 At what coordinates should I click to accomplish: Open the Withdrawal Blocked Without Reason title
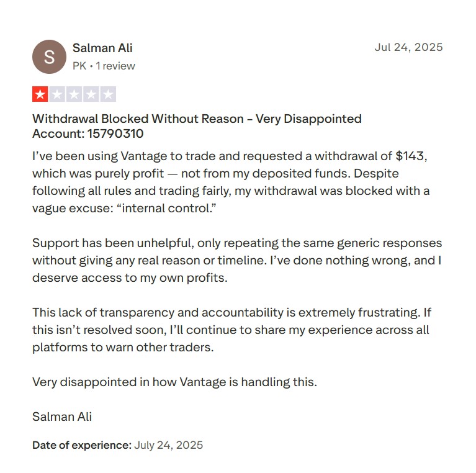click(x=197, y=119)
